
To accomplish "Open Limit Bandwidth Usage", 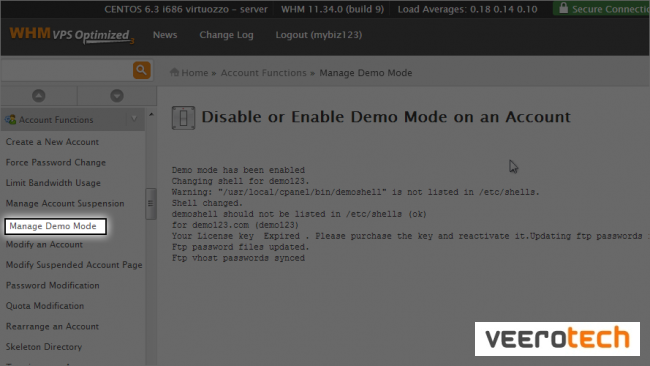I will click(53, 183).
